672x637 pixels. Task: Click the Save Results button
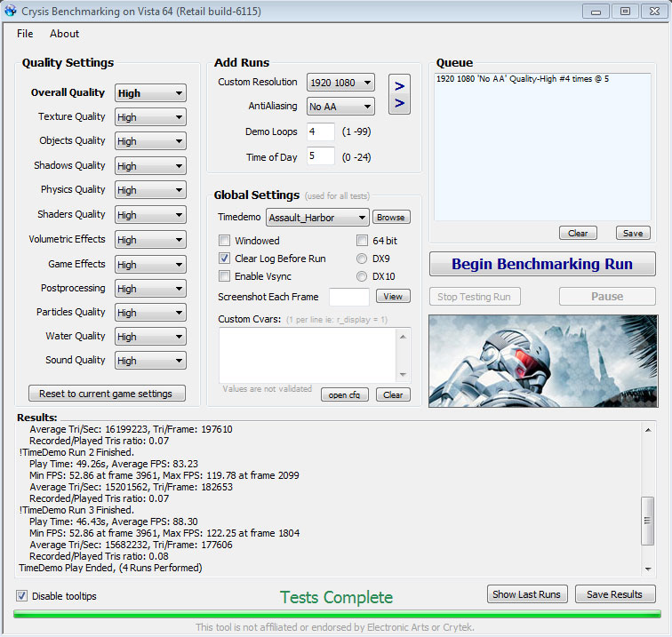point(614,594)
